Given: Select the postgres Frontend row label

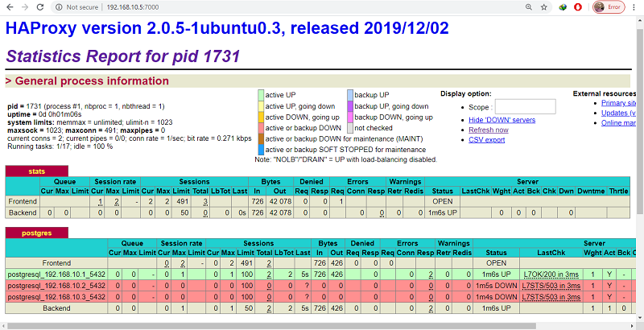Looking at the screenshot, I should (56, 262).
